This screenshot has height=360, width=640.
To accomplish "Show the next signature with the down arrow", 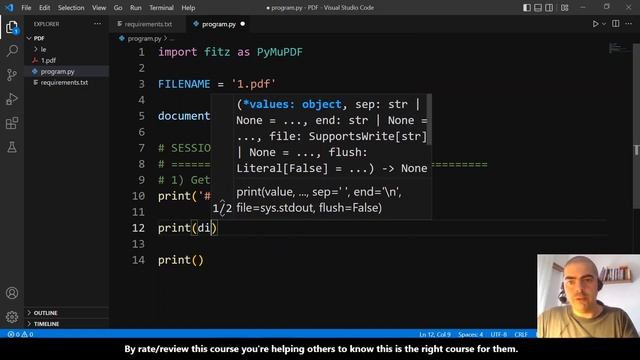I will (222, 214).
